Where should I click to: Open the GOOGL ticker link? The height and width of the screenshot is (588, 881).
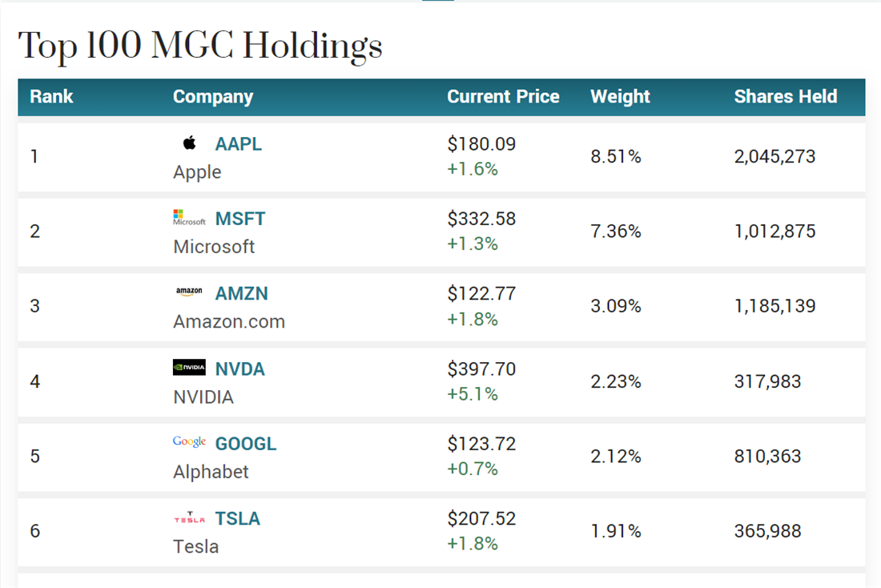click(x=246, y=444)
